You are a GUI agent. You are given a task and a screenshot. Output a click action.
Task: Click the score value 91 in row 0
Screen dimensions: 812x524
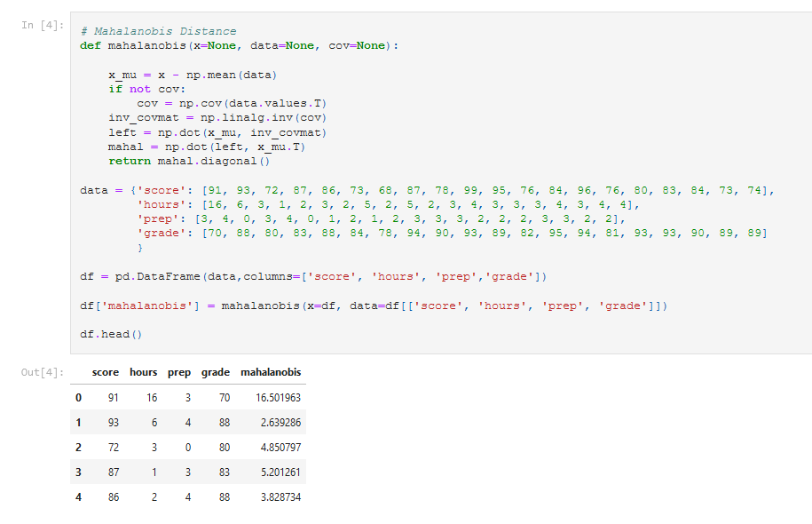tap(111, 397)
